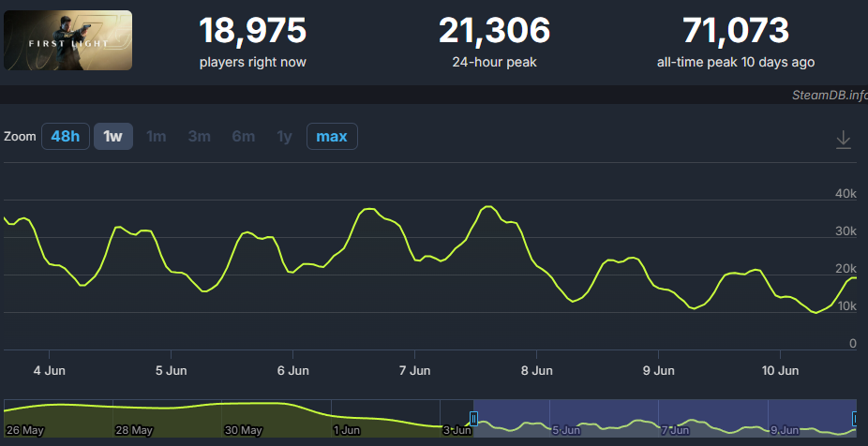Click the 'players right now' caption
Viewport: 868px width, 446px height.
(x=252, y=62)
